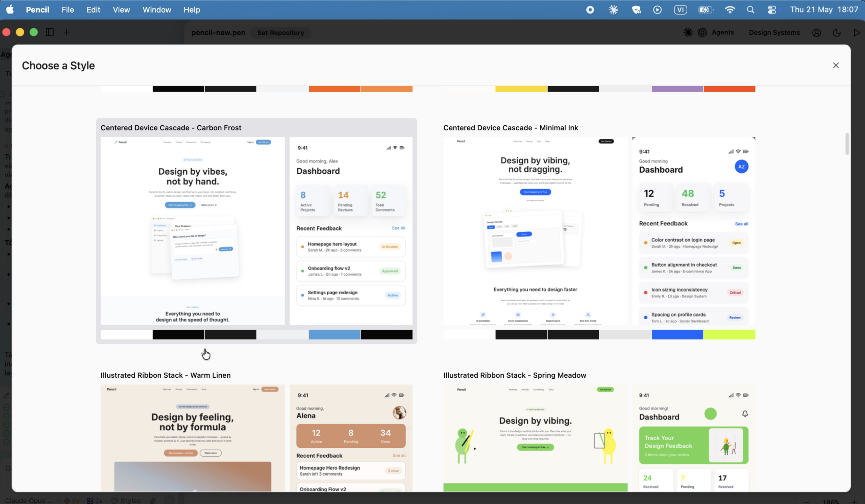This screenshot has height=504, width=865.
Task: Click the dialog vertical scrollbar
Action: [x=847, y=144]
